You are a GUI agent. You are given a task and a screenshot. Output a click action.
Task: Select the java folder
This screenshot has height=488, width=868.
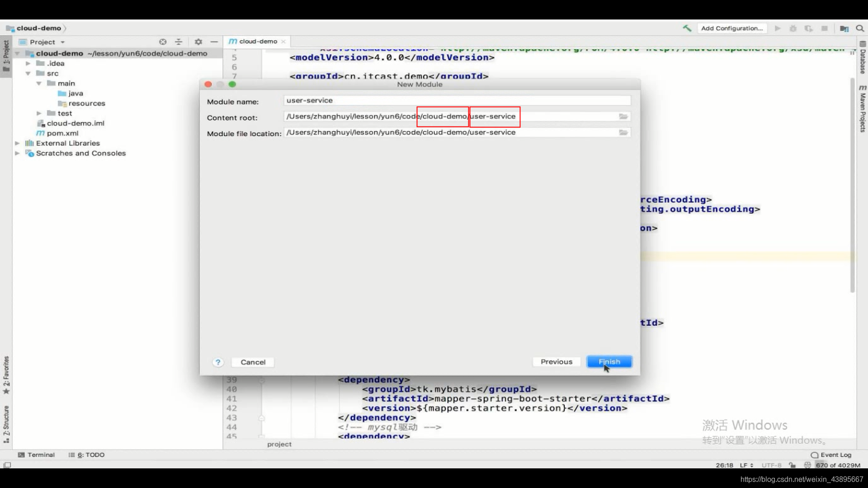(71, 93)
